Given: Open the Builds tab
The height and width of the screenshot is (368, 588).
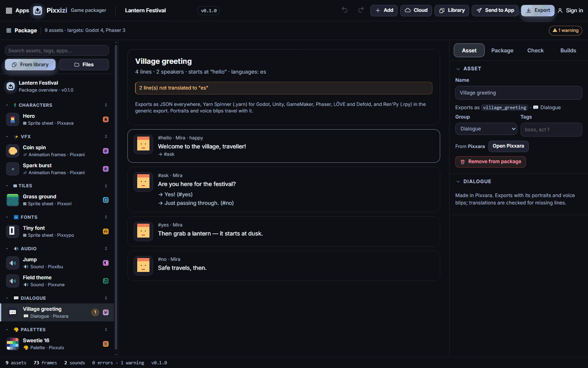Looking at the screenshot, I should coord(568,50).
